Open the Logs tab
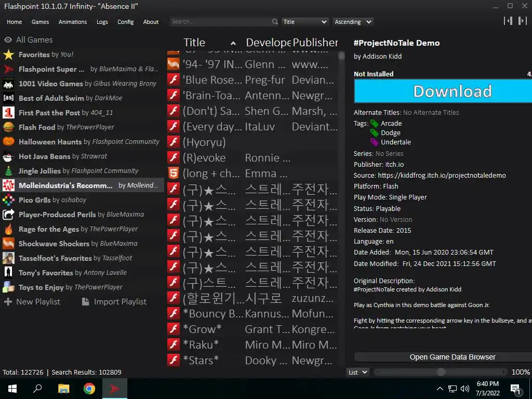This screenshot has height=399, width=532. [x=102, y=22]
